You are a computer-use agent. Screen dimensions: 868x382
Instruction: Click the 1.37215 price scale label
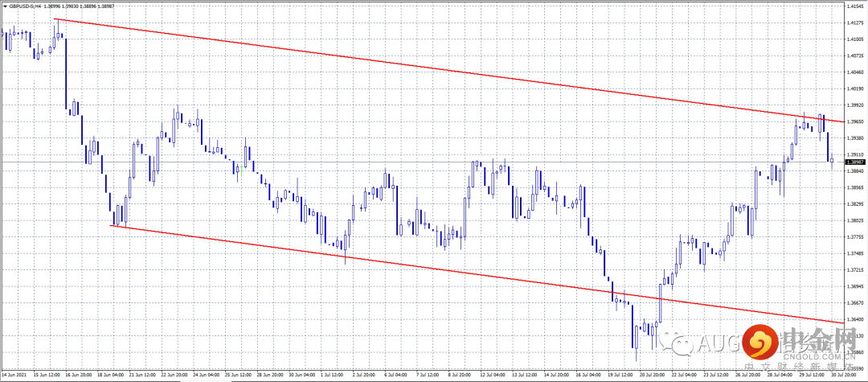856,270
